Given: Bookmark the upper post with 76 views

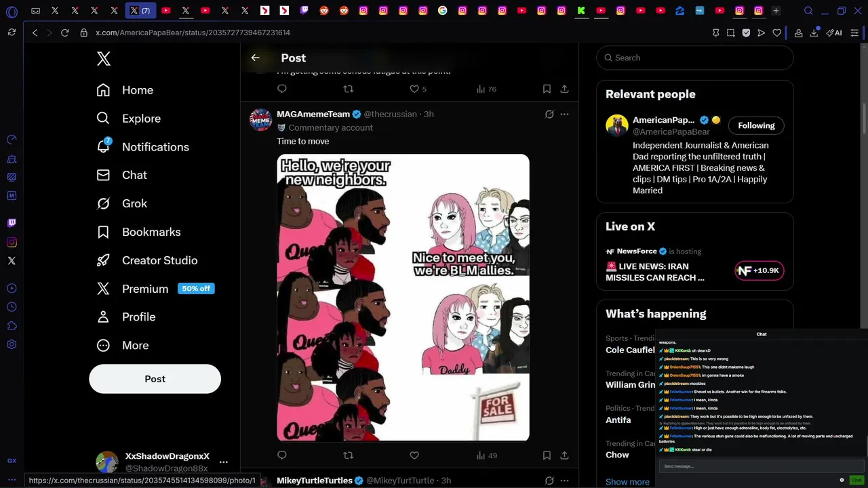Looking at the screenshot, I should point(547,89).
